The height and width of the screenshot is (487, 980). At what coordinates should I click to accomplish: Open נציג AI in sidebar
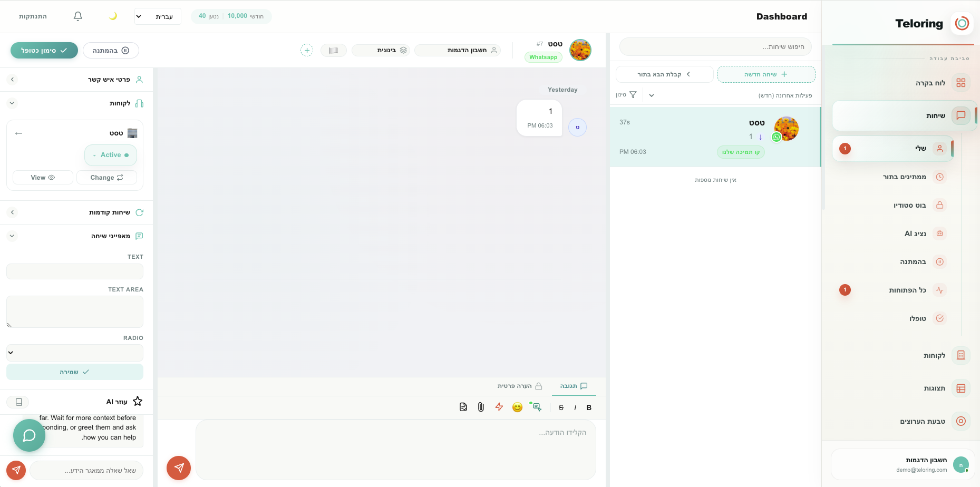tap(915, 233)
